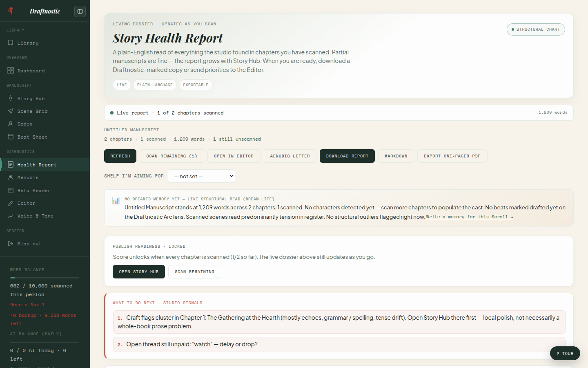Click the Beta Reader icon
The height and width of the screenshot is (368, 588).
pyautogui.click(x=11, y=190)
